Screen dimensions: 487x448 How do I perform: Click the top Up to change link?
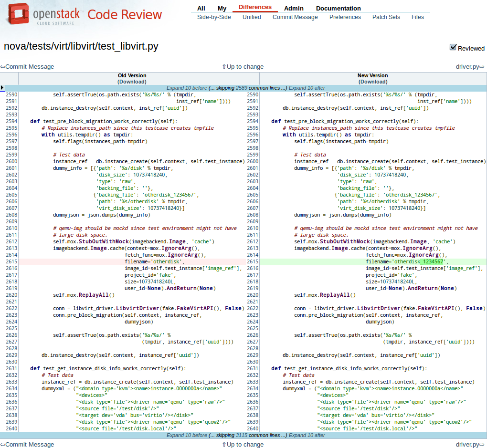click(x=243, y=67)
